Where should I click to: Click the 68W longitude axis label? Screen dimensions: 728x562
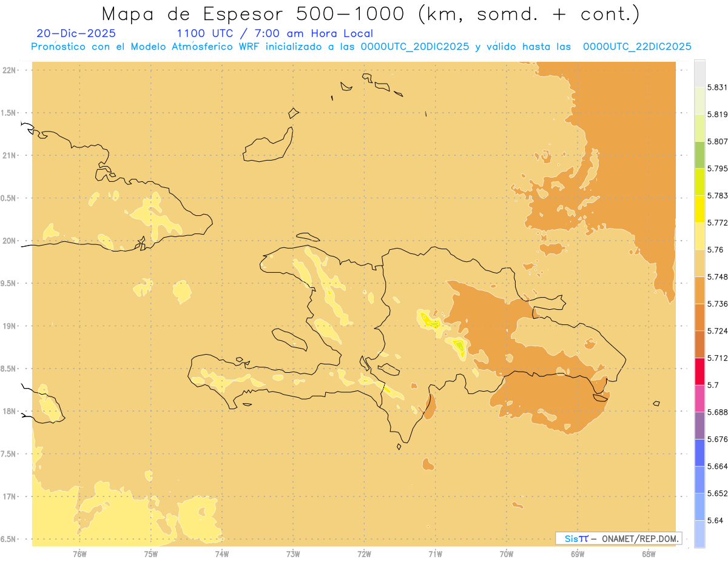coord(649,554)
